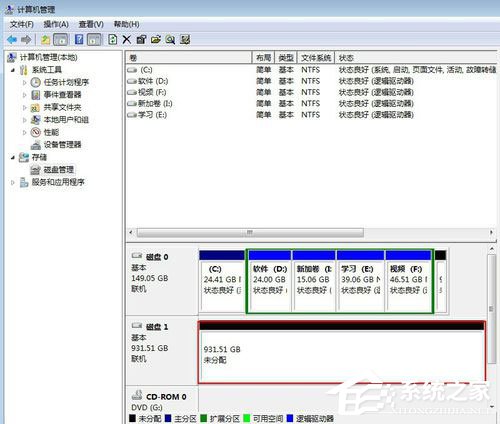Click the magnifier search toolbar icon
Screen dimensions: 500x424
click(170, 40)
